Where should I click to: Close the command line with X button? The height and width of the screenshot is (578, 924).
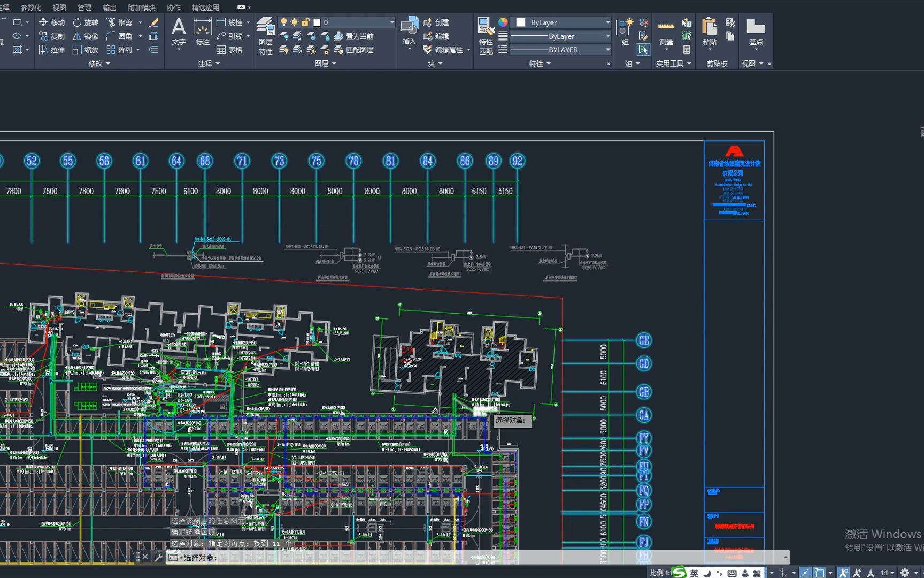(x=145, y=557)
